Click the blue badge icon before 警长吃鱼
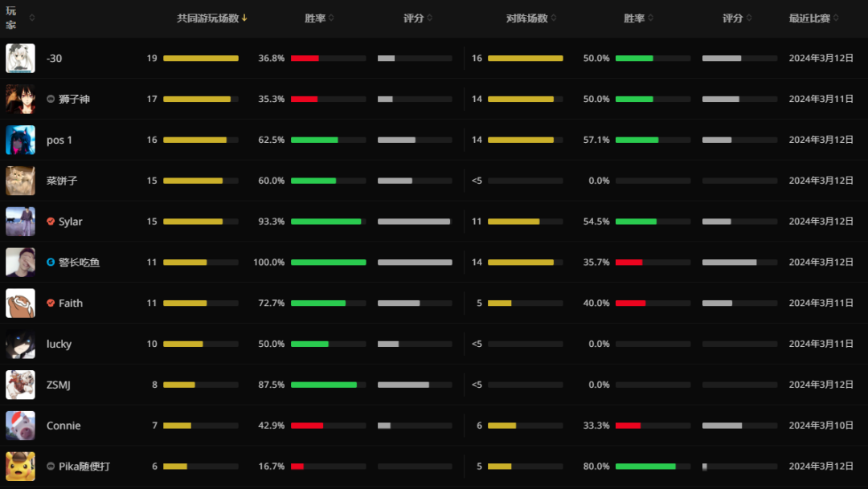 pyautogui.click(x=51, y=263)
